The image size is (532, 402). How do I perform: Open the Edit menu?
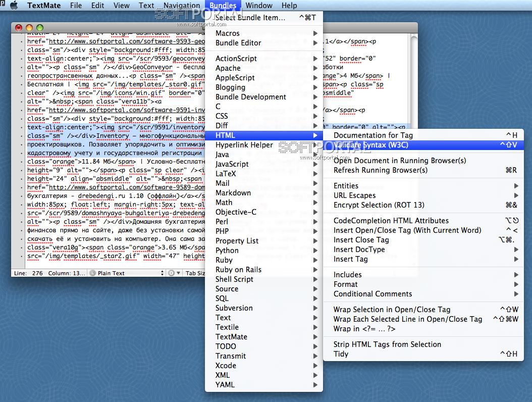(x=98, y=6)
